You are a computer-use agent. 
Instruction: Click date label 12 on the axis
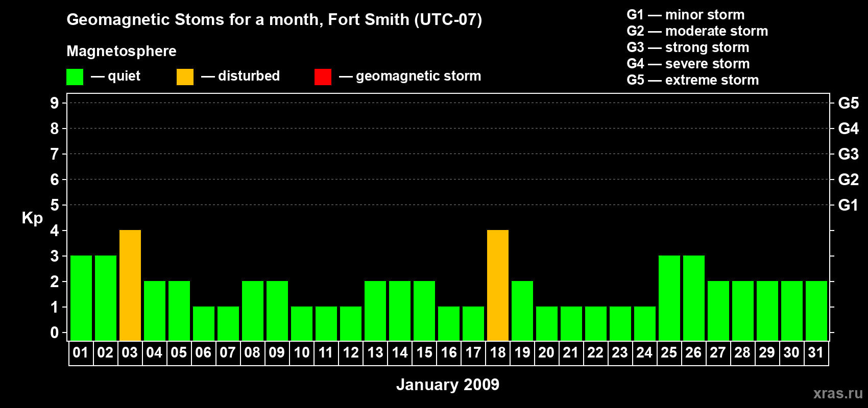pos(350,353)
